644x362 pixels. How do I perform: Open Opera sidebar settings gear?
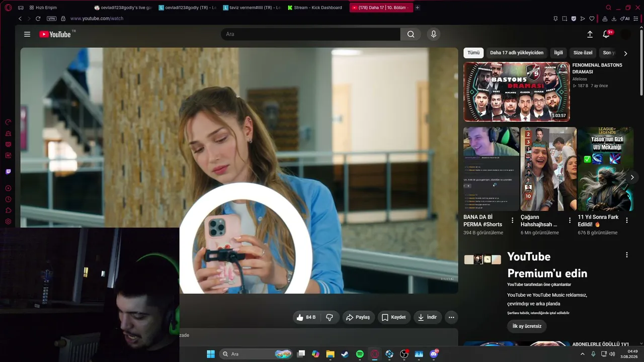coord(8,222)
